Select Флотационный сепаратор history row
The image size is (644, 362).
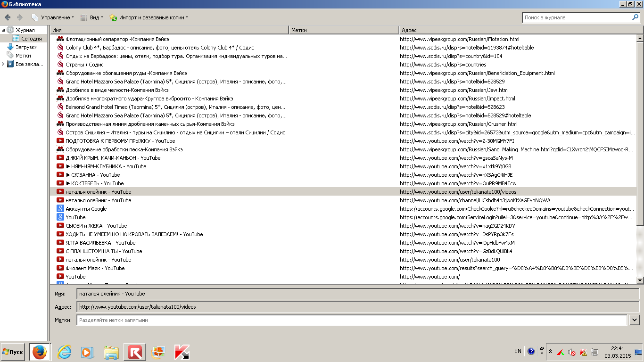343,39
